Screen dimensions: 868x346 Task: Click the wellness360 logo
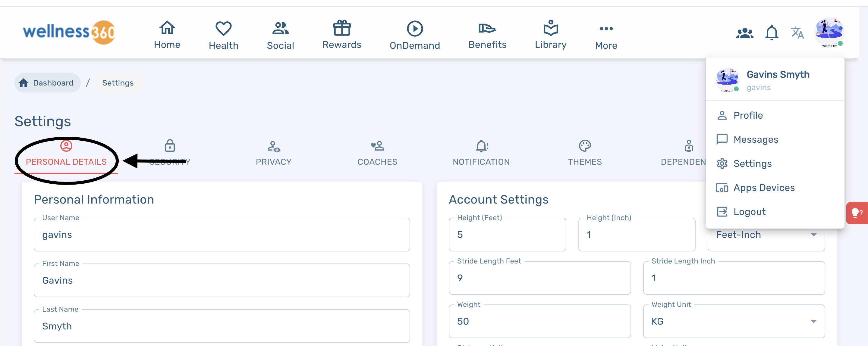69,32
